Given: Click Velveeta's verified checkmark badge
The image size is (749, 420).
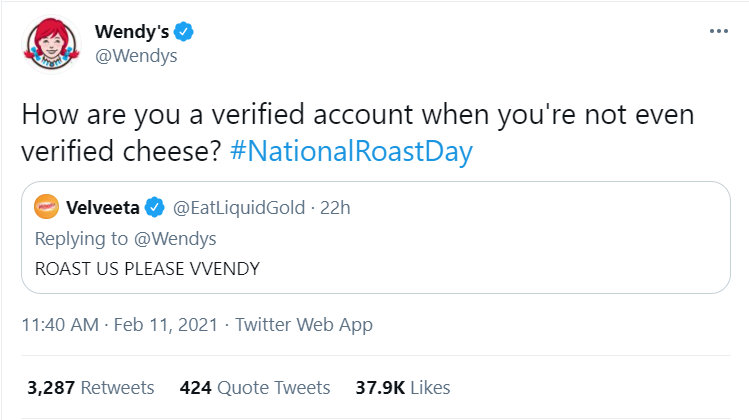Looking at the screenshot, I should point(154,208).
